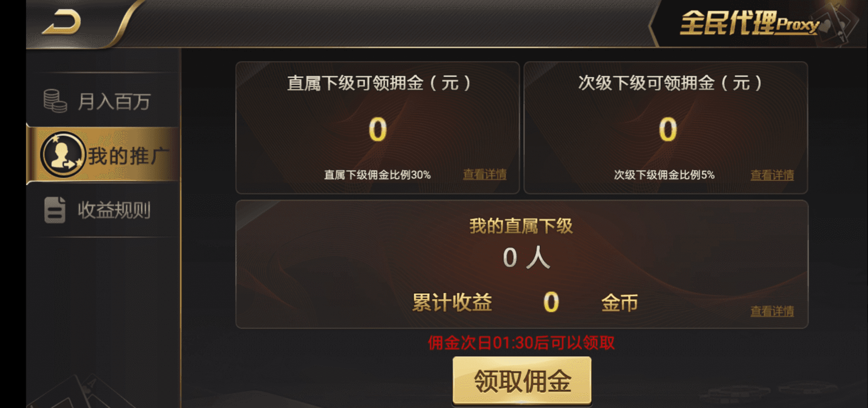Click the 我的直属下级 heading
This screenshot has height=408, width=868.
[521, 226]
